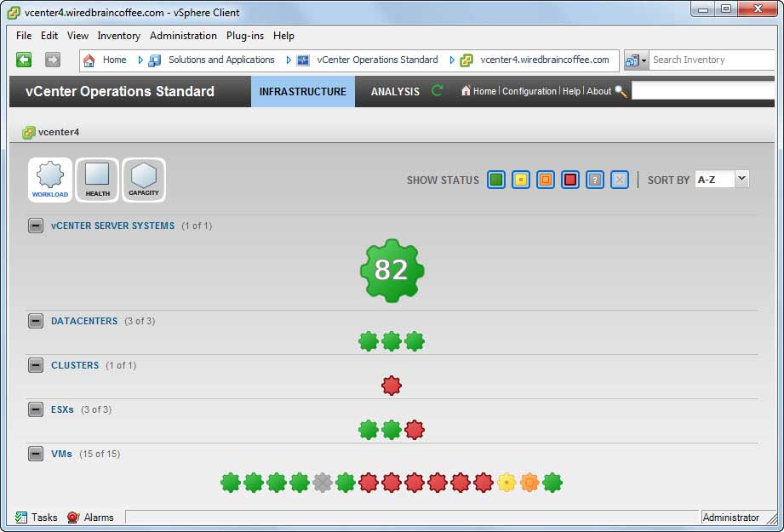Viewport: 784px width, 532px height.
Task: Select the Capacity hexagon badge
Action: (x=144, y=180)
